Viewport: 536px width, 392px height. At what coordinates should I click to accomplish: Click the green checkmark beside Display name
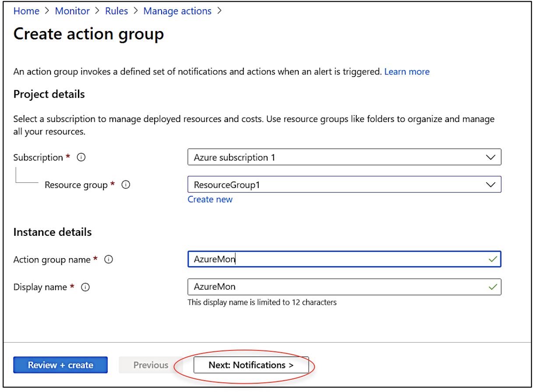click(x=494, y=287)
